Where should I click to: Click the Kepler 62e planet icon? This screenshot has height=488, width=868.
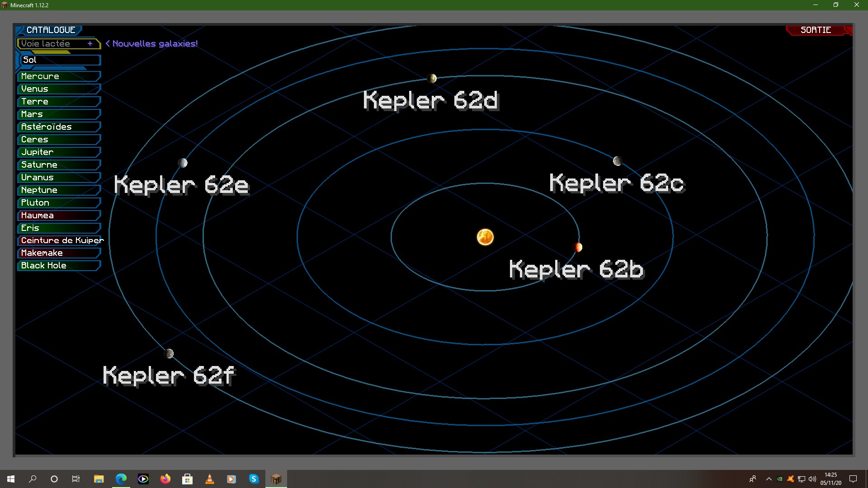[x=183, y=163]
